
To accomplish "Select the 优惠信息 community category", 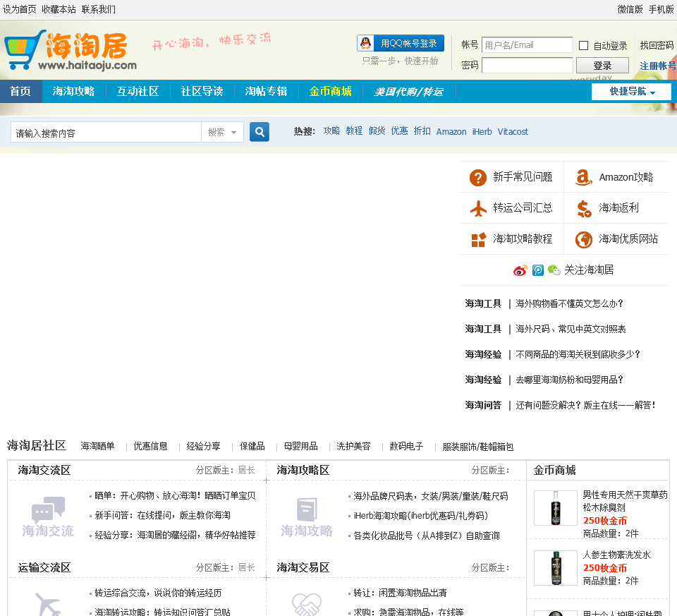I will point(150,446).
